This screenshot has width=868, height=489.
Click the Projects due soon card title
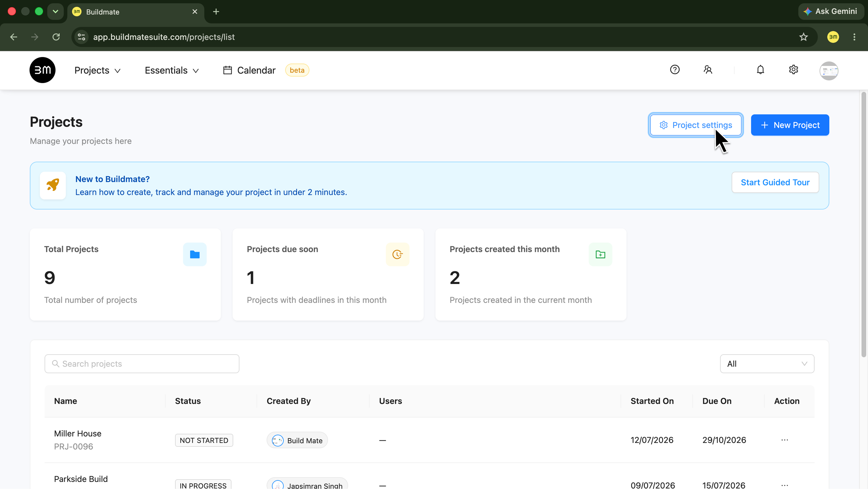[282, 249]
